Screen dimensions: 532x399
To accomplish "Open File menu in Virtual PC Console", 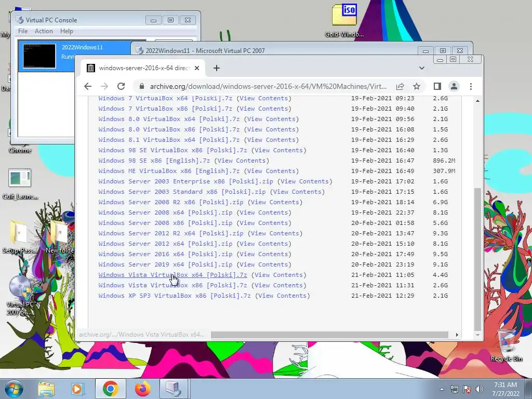I will click(23, 31).
